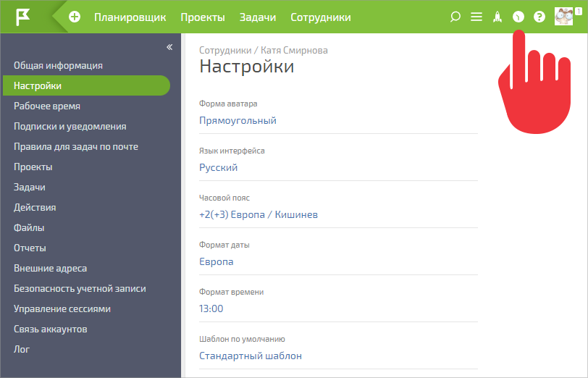Change interface language value Русский
This screenshot has width=588, height=378.
pos(218,167)
